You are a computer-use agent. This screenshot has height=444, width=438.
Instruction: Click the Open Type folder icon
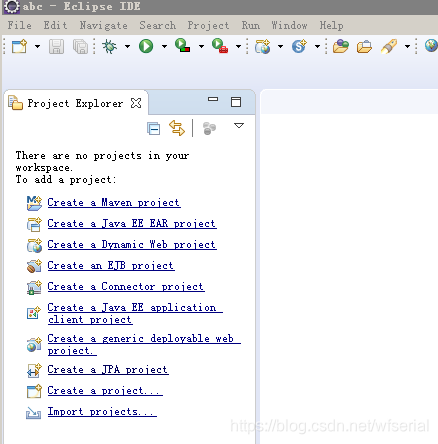[341, 46]
